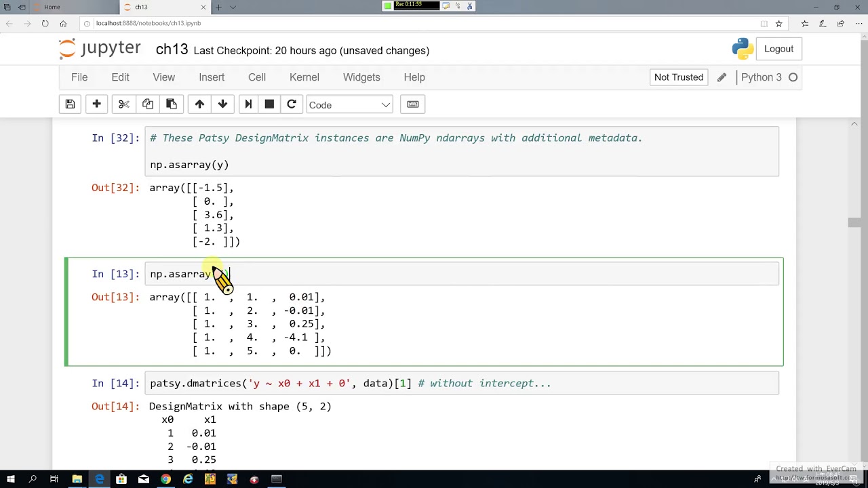
Task: Open the cell type Code dropdown
Action: [x=349, y=104]
